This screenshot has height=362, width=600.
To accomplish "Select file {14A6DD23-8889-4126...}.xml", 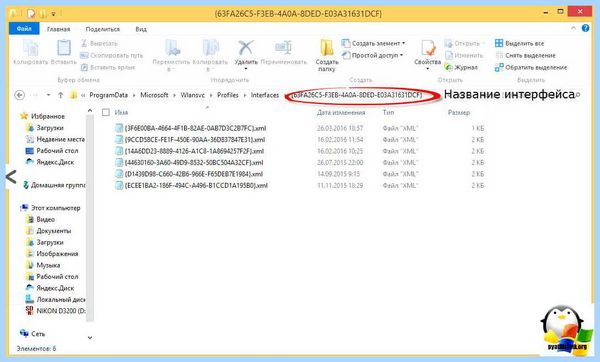I will pos(189,151).
